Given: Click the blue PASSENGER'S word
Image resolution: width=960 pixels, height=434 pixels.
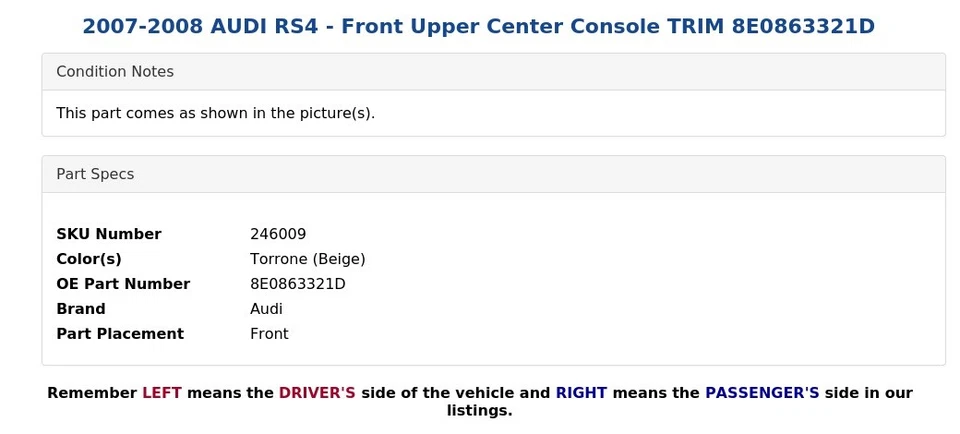Looking at the screenshot, I should pyautogui.click(x=762, y=393).
